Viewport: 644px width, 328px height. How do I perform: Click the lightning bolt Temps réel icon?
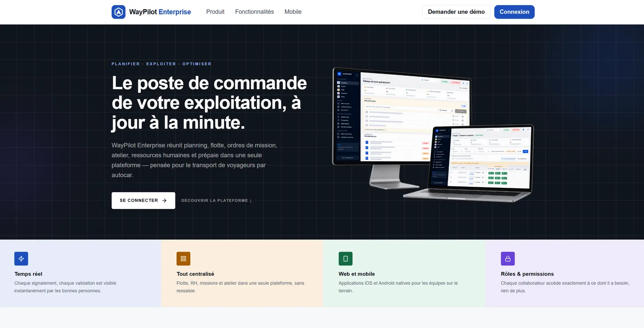coord(21,259)
